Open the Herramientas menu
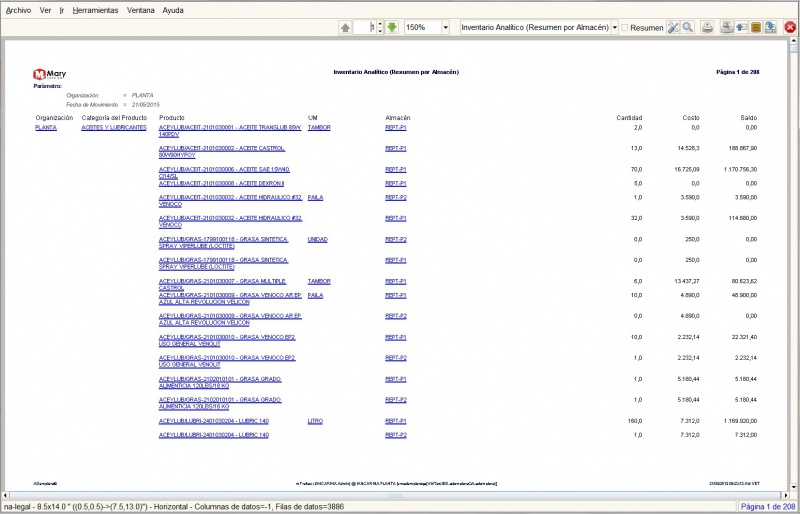Image resolution: width=800 pixels, height=514 pixels. (x=95, y=10)
